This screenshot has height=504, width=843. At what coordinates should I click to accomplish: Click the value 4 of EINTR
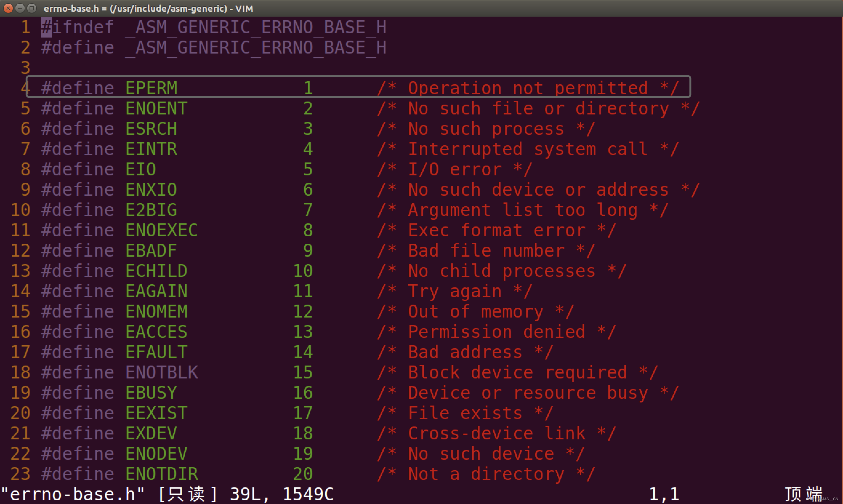click(308, 149)
